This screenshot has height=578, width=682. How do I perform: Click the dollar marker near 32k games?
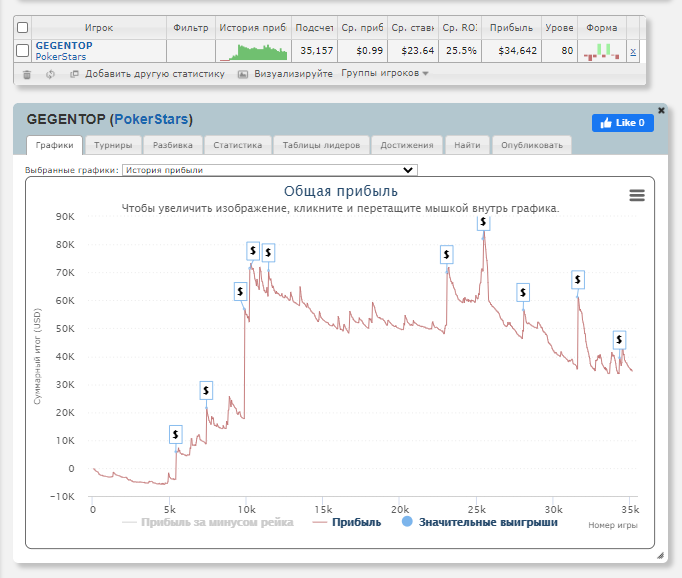click(x=578, y=279)
